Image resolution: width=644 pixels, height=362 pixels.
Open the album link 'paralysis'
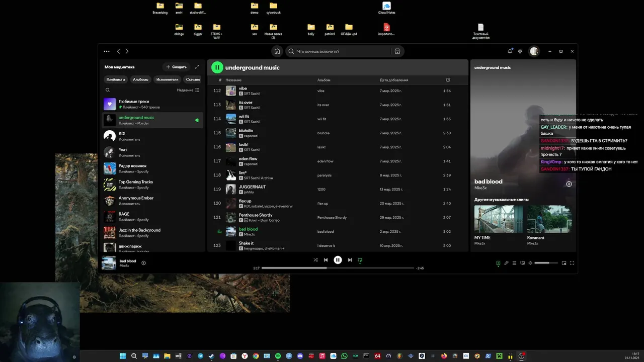(325, 175)
